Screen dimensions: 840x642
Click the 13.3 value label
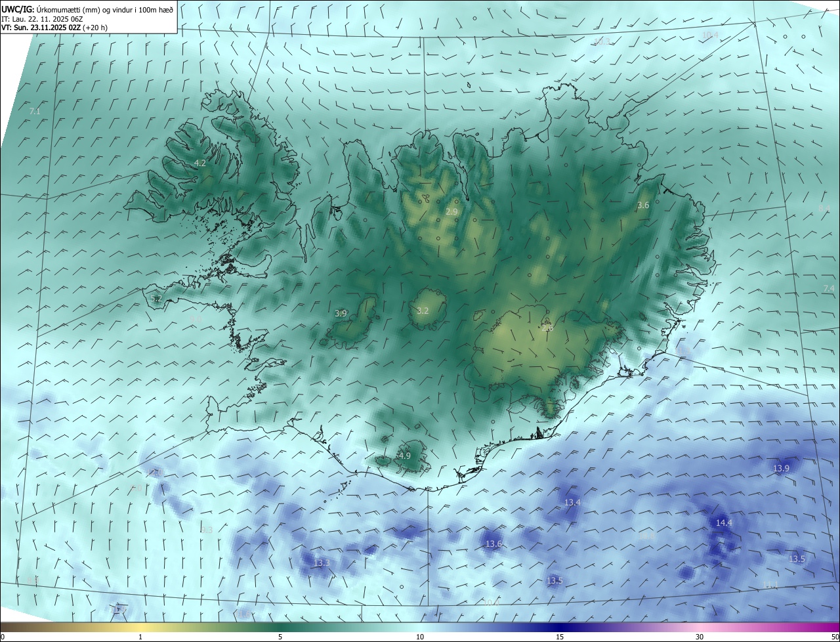322,563
